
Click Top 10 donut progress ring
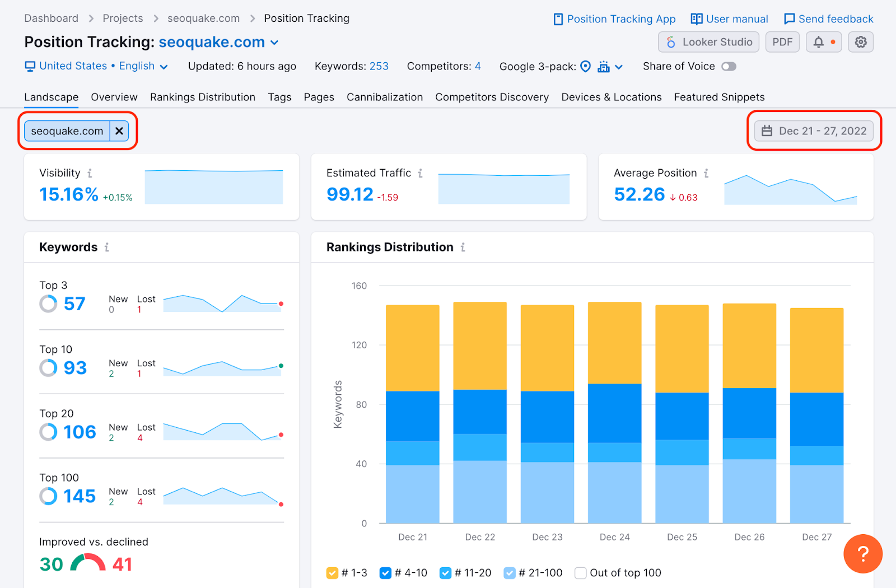[48, 368]
